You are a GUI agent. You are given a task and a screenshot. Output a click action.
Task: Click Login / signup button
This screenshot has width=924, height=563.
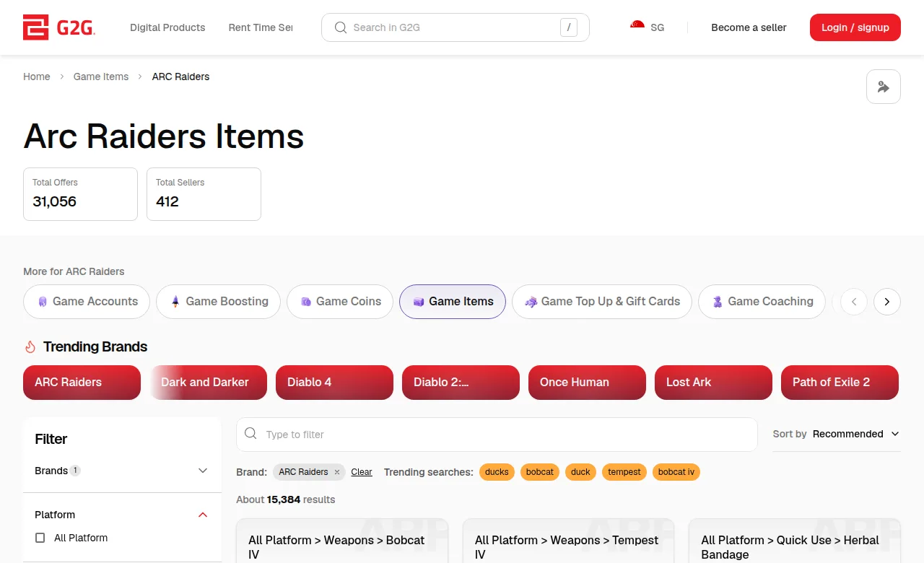855,27
